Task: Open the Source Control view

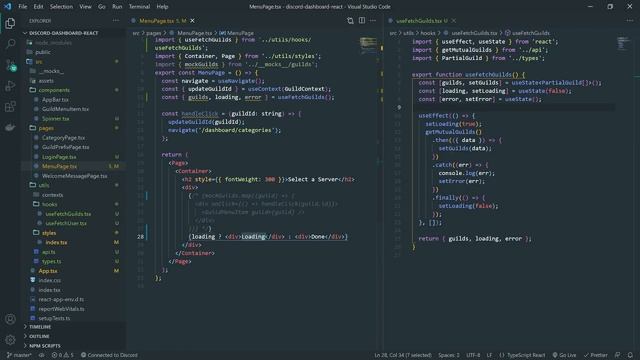Action: point(10,65)
